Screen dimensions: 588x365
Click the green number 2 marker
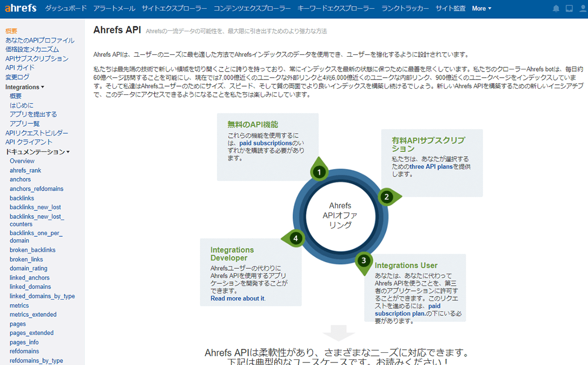387,197
